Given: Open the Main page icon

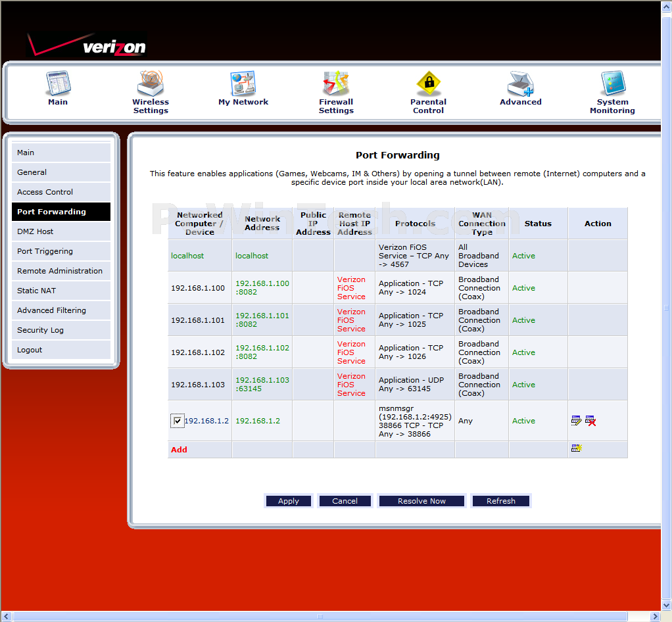Looking at the screenshot, I should point(58,83).
